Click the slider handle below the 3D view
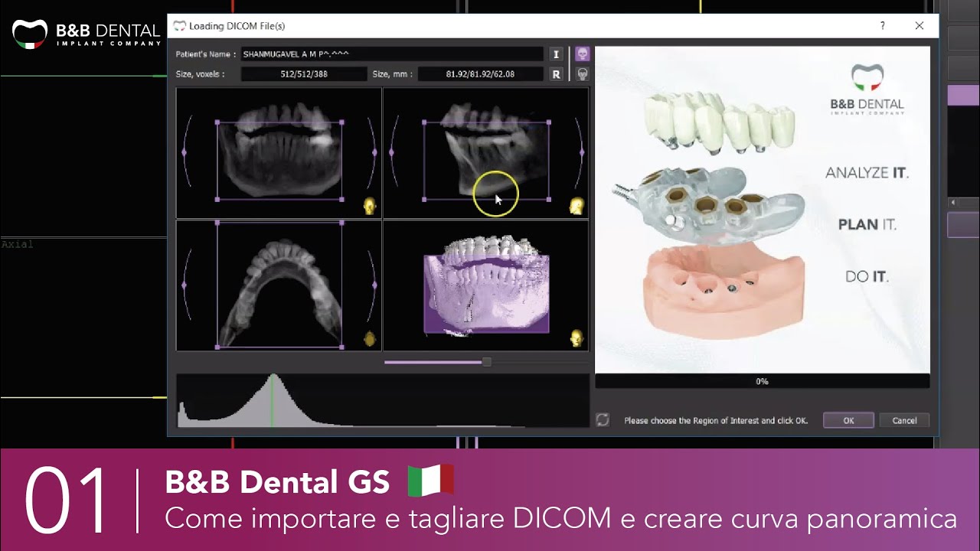Viewport: 980px width, 551px height. 486,362
